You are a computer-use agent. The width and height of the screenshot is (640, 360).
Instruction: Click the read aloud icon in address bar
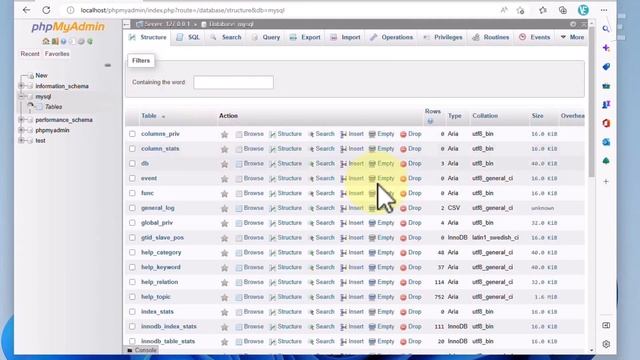504,10
